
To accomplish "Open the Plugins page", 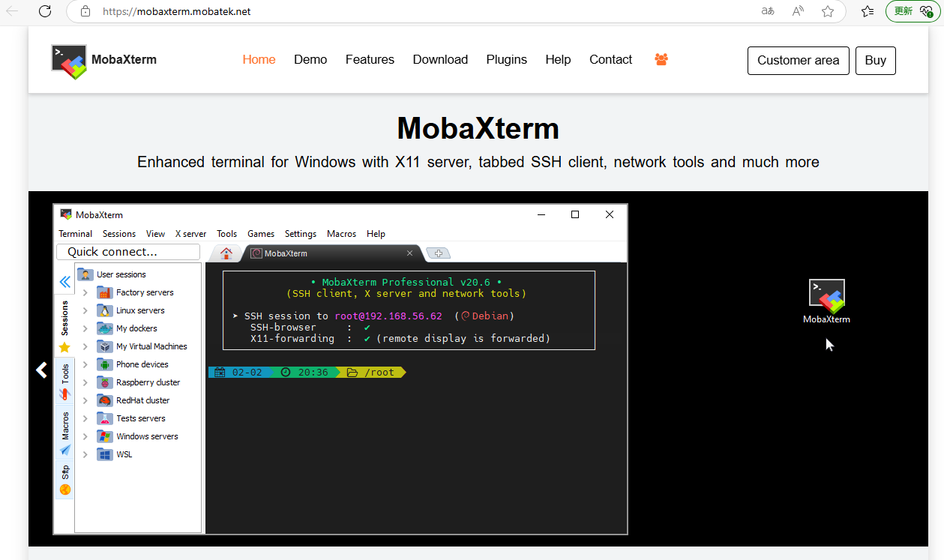I will point(506,60).
